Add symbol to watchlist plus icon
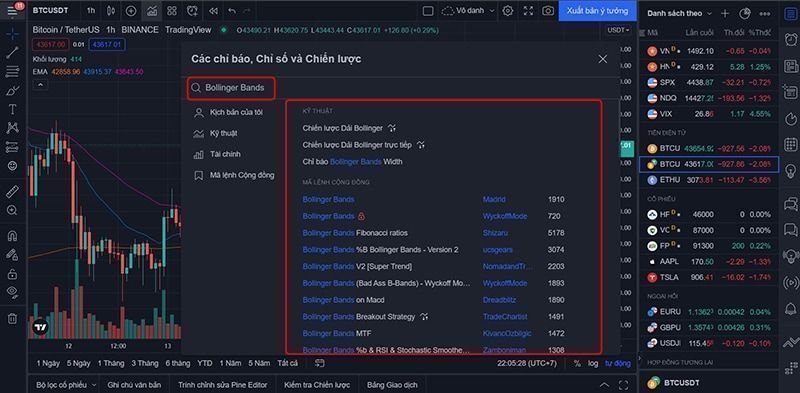The height and width of the screenshot is (393, 800). point(724,13)
